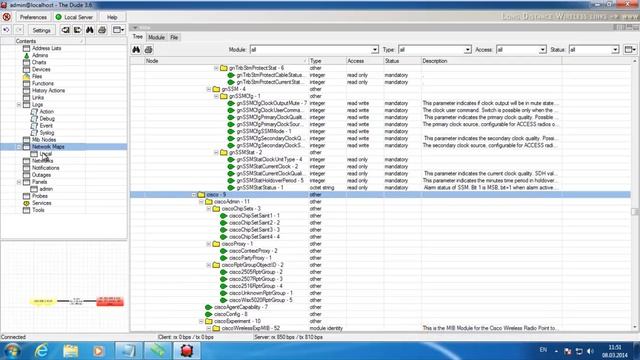Image resolution: width=640 pixels, height=360 pixels.
Task: Open the Windows Start button
Action: point(13,351)
